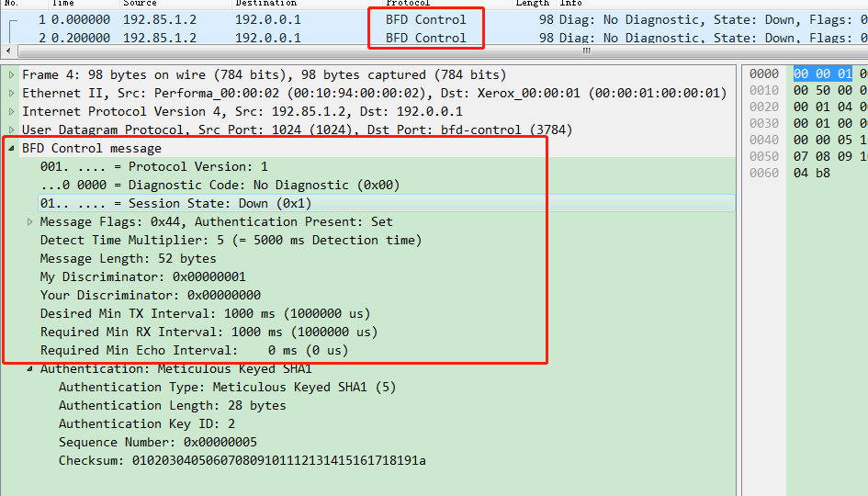The height and width of the screenshot is (496, 868).
Task: Select the Diagnostic Code: No Diagnostic field
Action: tap(220, 185)
